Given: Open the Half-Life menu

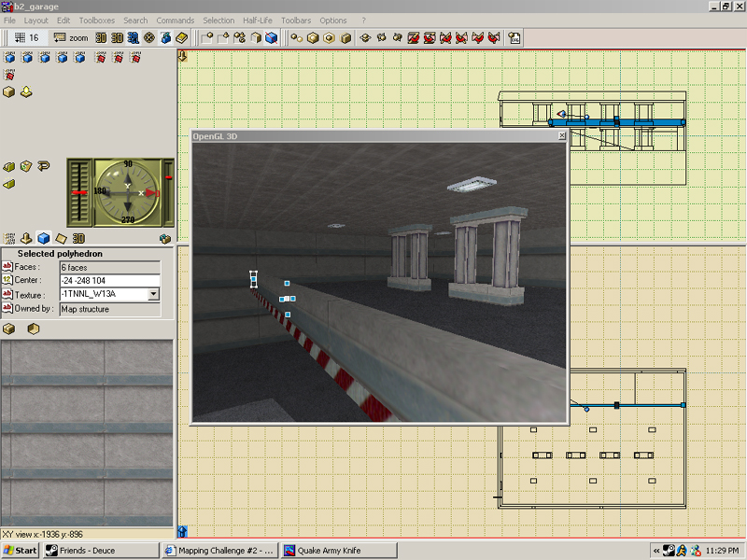Looking at the screenshot, I should [258, 21].
